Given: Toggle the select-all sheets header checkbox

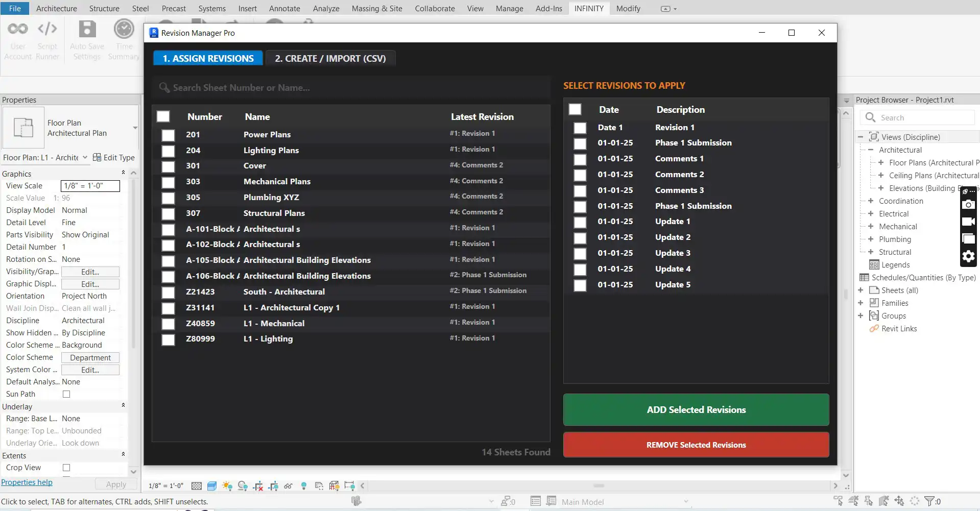Looking at the screenshot, I should (x=163, y=117).
